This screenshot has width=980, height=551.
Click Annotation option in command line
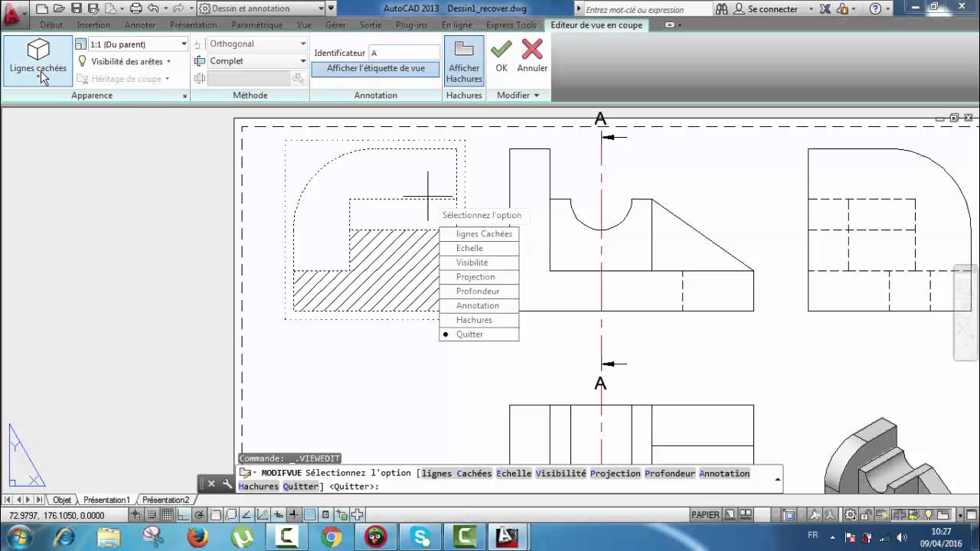click(x=724, y=474)
